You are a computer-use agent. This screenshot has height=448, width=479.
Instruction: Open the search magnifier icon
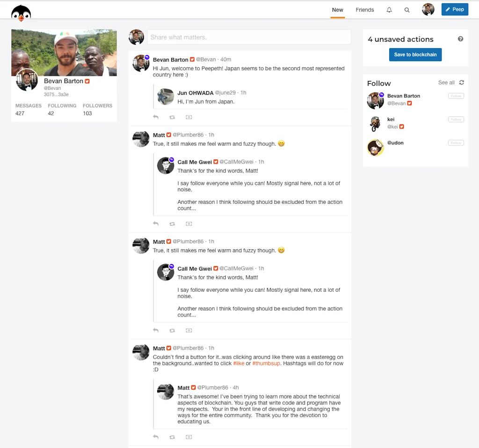click(x=406, y=10)
